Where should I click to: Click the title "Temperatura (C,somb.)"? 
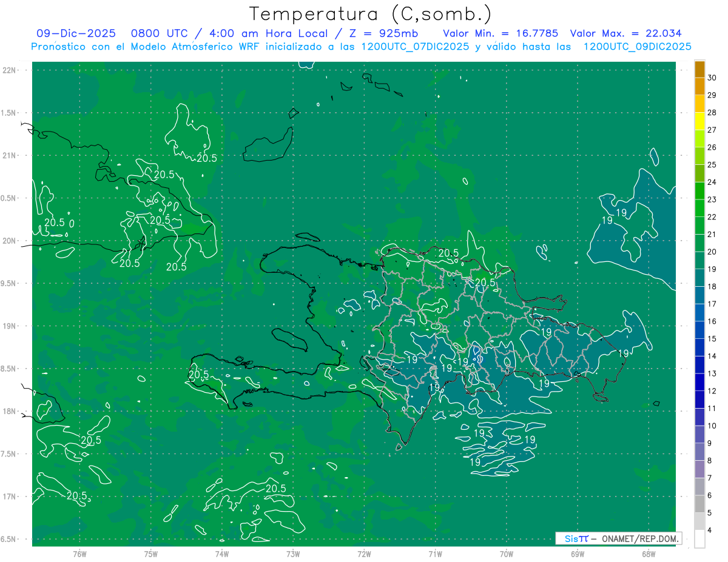[370, 15]
